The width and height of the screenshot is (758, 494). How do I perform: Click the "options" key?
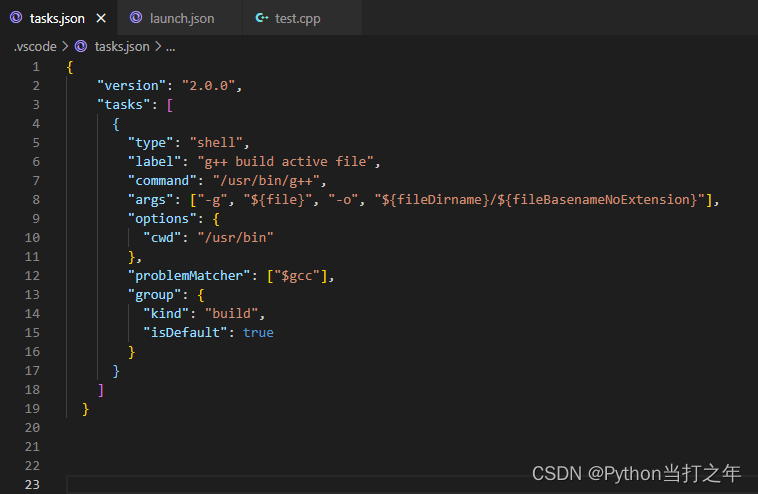(162, 218)
